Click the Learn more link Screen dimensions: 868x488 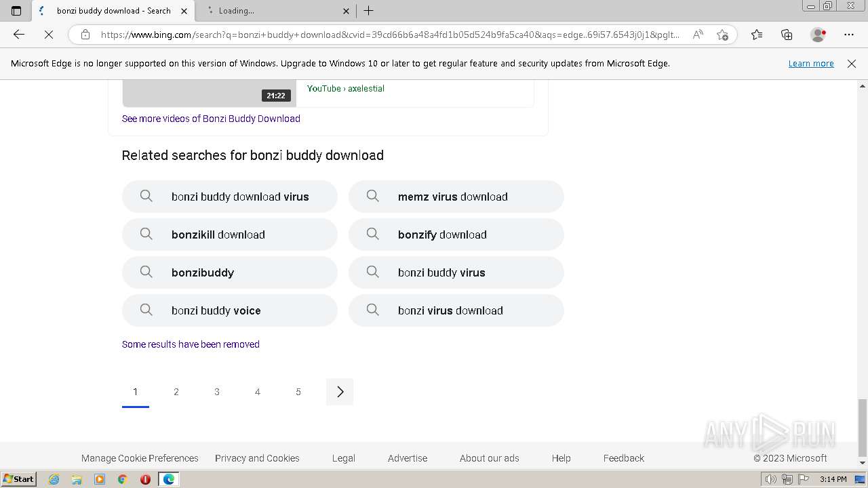pos(811,64)
